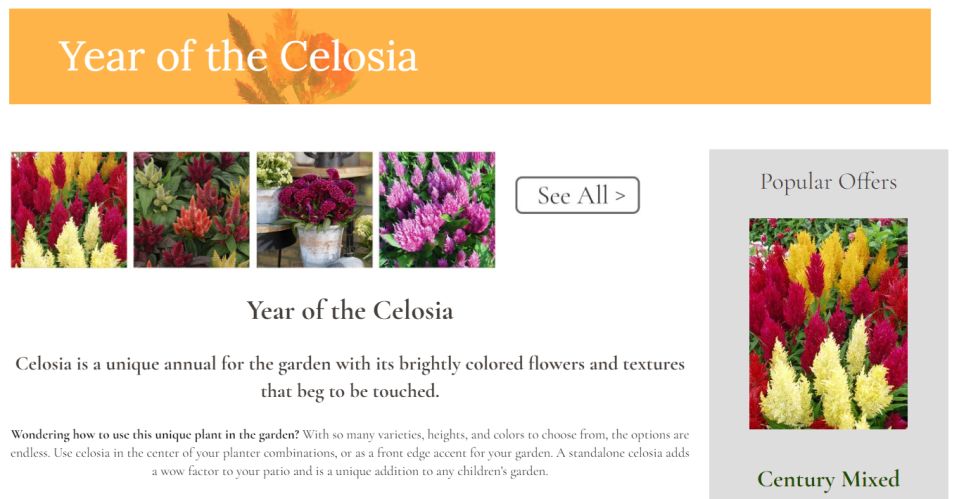Click the bold "Wondering how to use" text
This screenshot has height=499, width=960.
pos(155,435)
